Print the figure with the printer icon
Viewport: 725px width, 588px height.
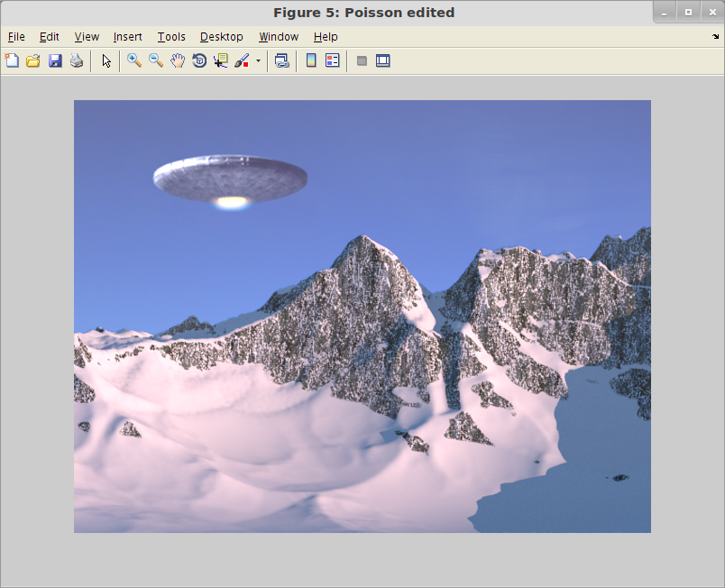click(x=77, y=60)
